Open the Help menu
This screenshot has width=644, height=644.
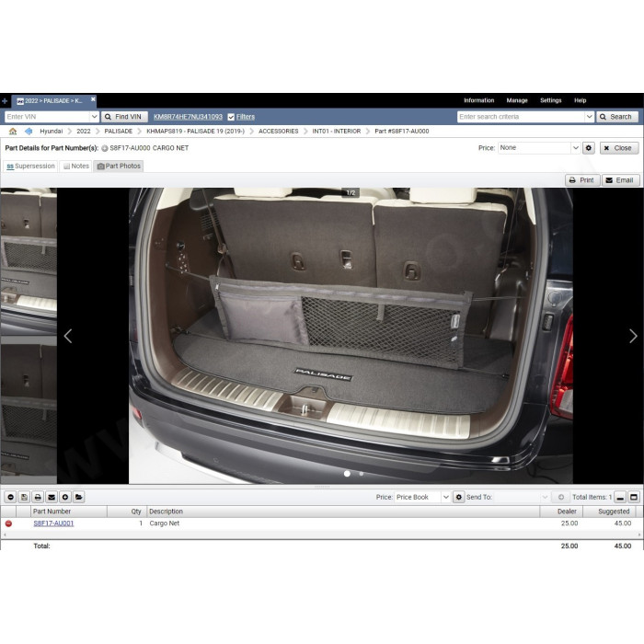[580, 100]
